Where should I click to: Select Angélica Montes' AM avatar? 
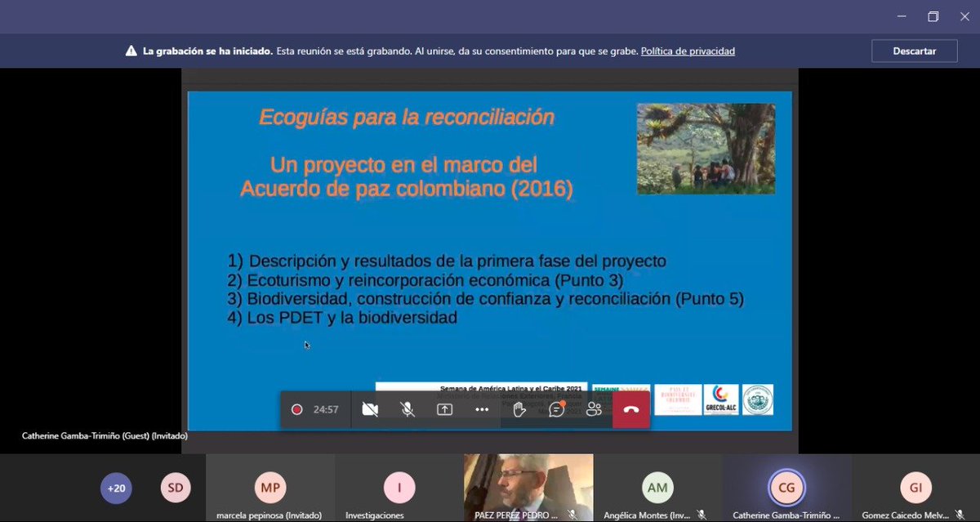point(657,487)
